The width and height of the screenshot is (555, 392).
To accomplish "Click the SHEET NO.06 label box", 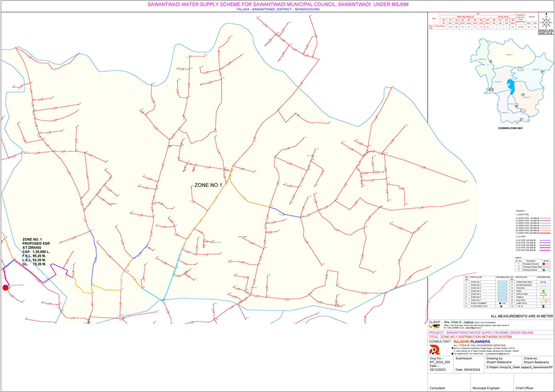I will coord(546,33).
